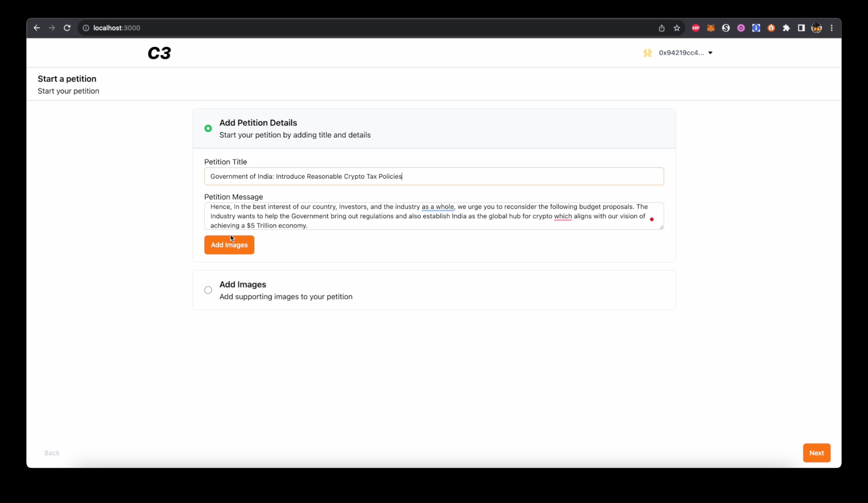Click the profile icon in browser toolbar

coord(817,28)
